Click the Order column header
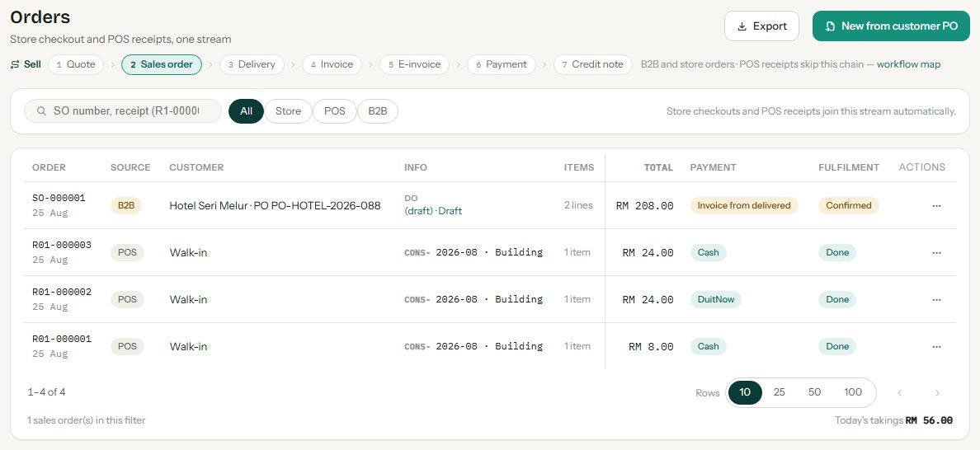This screenshot has height=450, width=980. coord(49,167)
